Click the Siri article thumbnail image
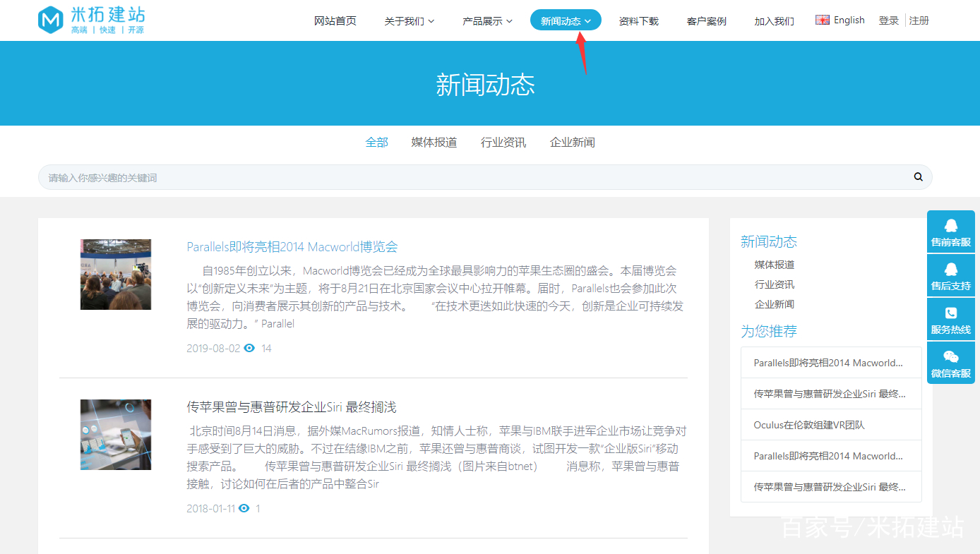980x554 pixels. point(116,435)
